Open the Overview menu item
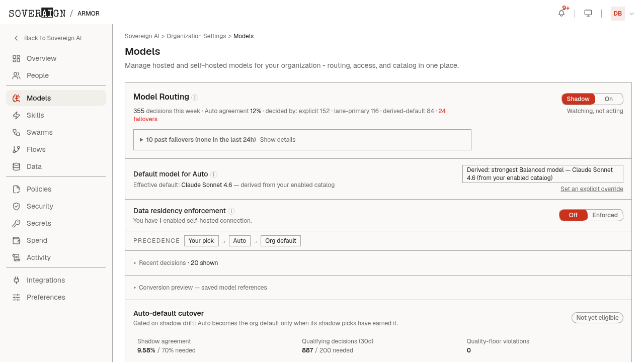 [x=56, y=58]
